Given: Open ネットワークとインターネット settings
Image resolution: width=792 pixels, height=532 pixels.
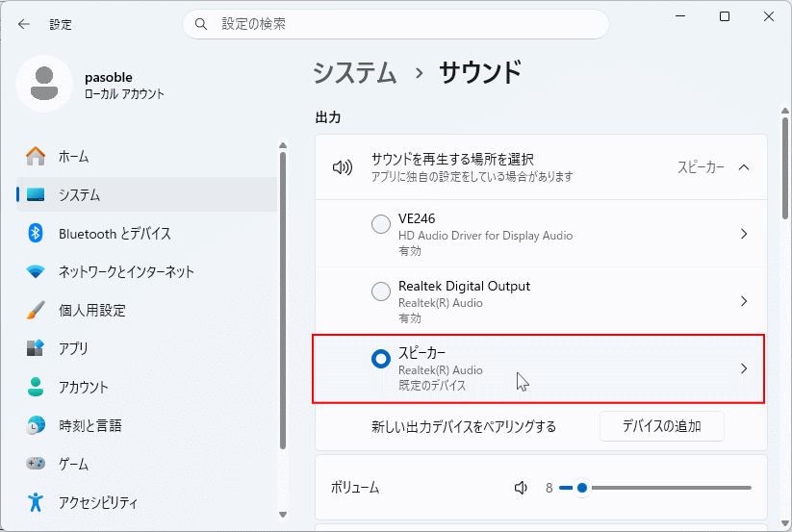Looking at the screenshot, I should click(x=146, y=271).
